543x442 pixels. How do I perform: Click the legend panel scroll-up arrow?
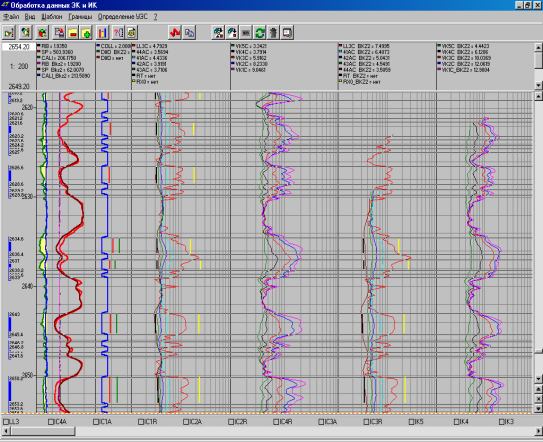click(x=538, y=47)
